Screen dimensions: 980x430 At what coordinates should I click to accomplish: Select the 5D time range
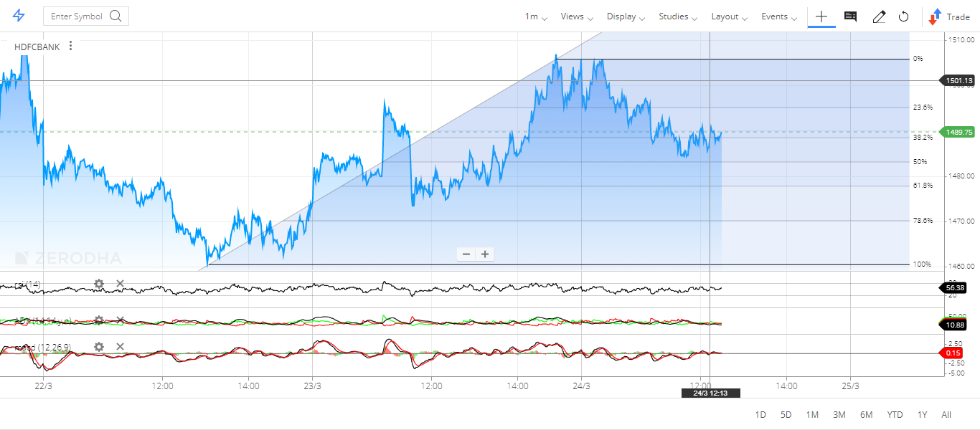coord(786,415)
